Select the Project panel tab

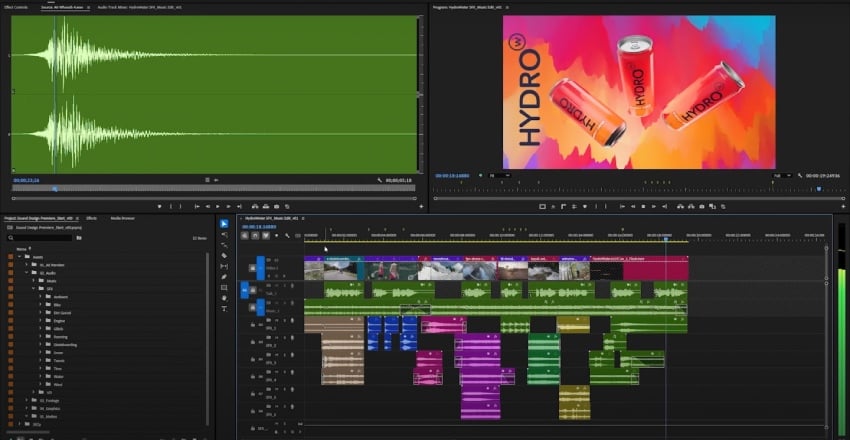click(x=38, y=218)
